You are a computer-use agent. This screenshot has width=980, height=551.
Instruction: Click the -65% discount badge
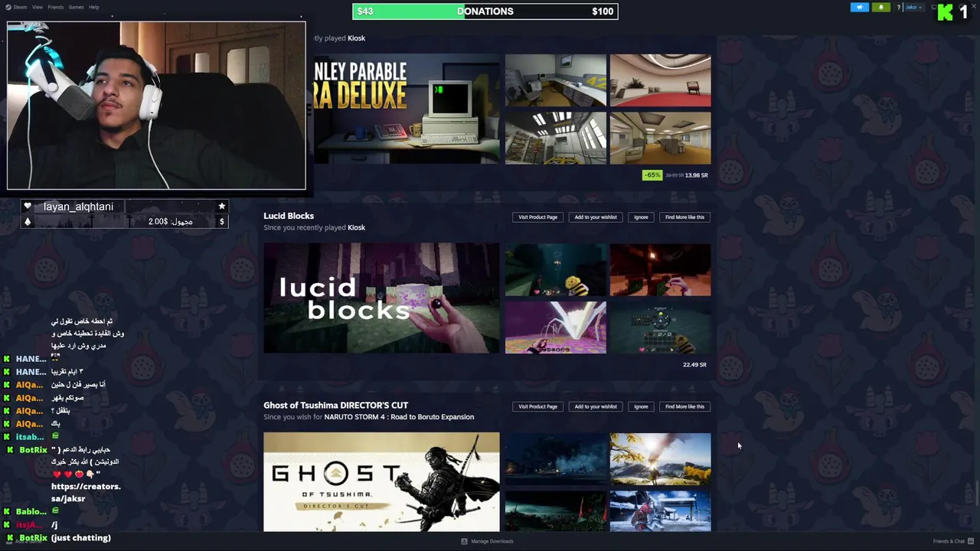click(652, 175)
